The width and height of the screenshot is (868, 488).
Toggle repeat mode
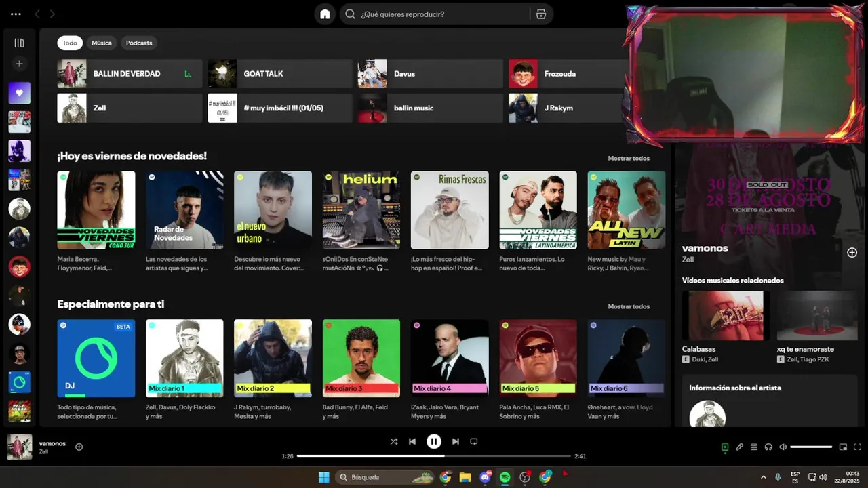tap(474, 441)
